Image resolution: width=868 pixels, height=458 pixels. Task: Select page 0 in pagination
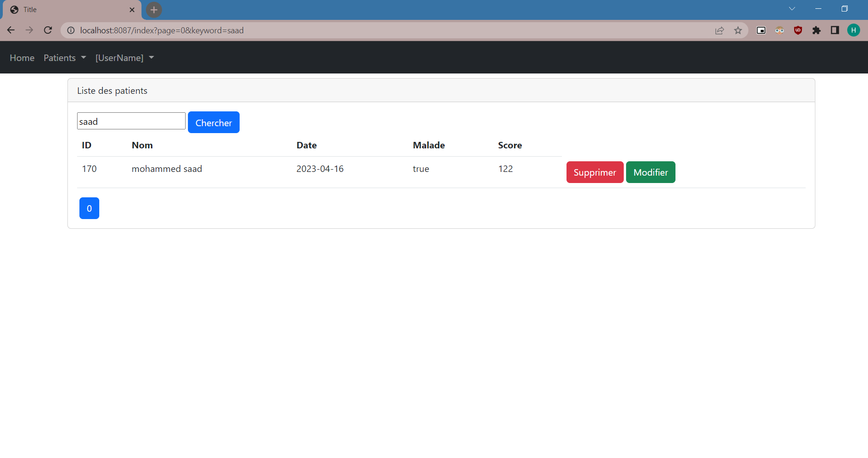pyautogui.click(x=89, y=208)
